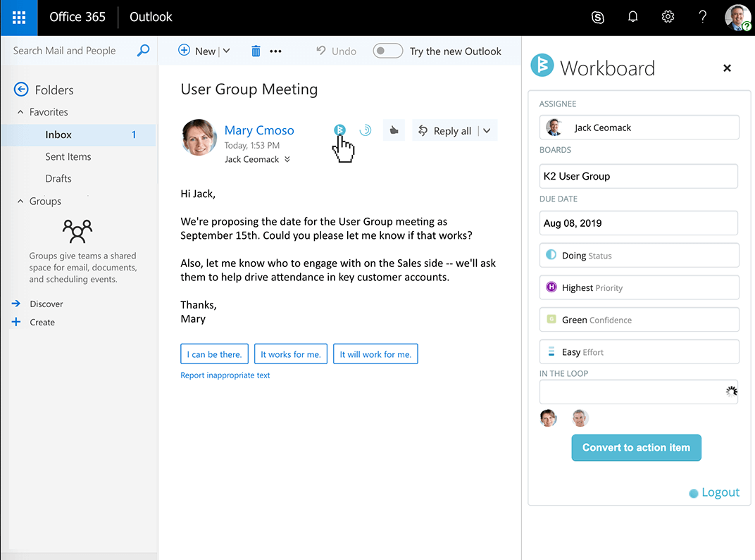Click the Logout link
The height and width of the screenshot is (560, 755).
point(720,492)
